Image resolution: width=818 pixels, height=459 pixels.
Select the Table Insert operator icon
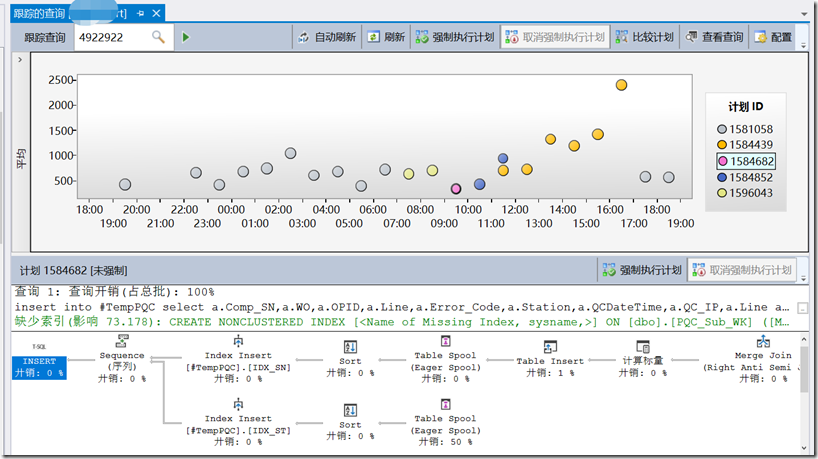(x=550, y=347)
